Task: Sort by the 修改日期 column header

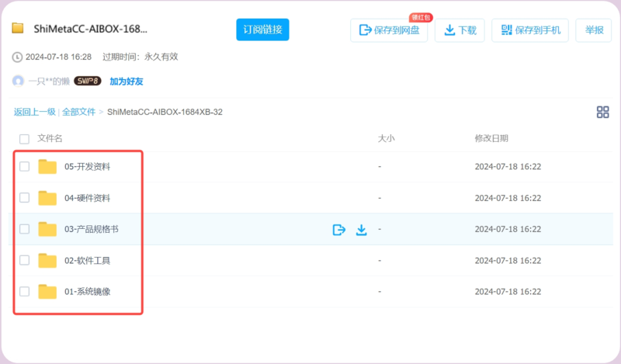Action: (x=491, y=139)
